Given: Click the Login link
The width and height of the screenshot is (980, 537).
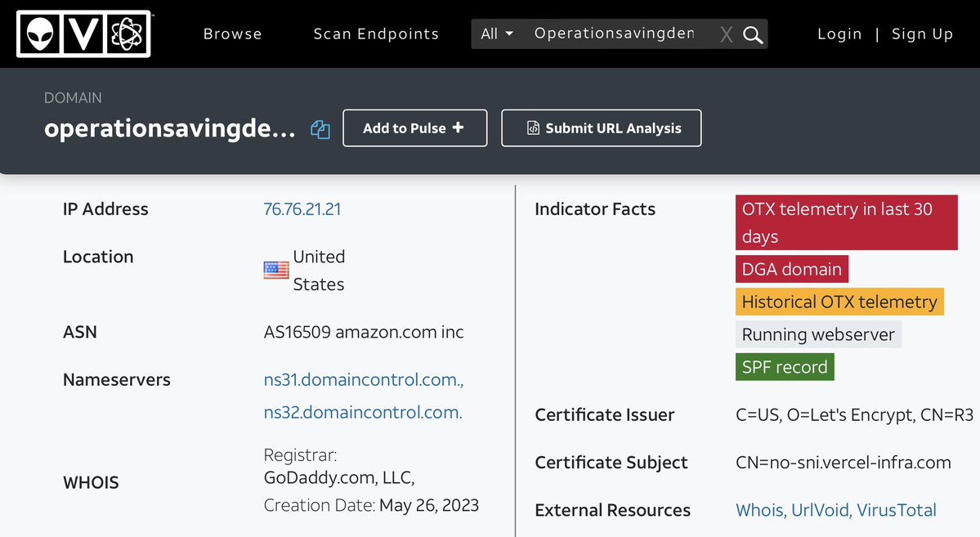Looking at the screenshot, I should tap(839, 34).
